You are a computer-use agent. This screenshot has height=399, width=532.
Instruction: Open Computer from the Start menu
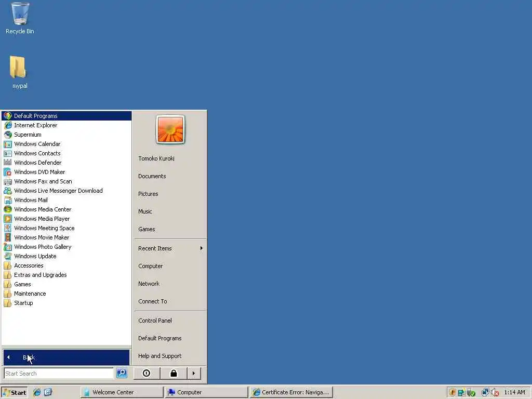pyautogui.click(x=170, y=266)
